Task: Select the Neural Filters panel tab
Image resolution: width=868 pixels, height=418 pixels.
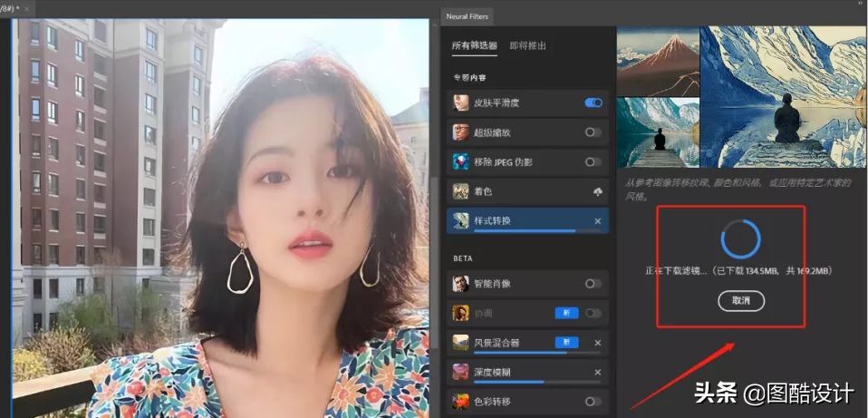Action: 468,16
